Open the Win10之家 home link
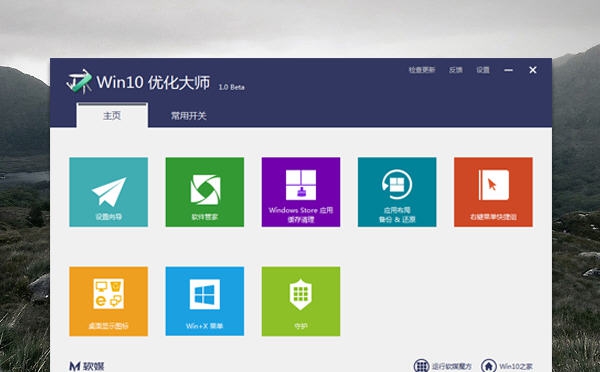Image resolution: width=600 pixels, height=372 pixels. coord(507,366)
